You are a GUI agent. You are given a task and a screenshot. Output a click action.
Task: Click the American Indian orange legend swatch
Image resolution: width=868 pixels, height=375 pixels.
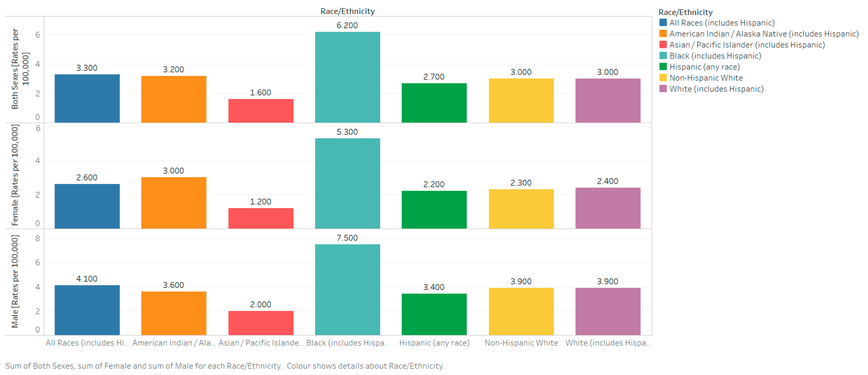663,34
